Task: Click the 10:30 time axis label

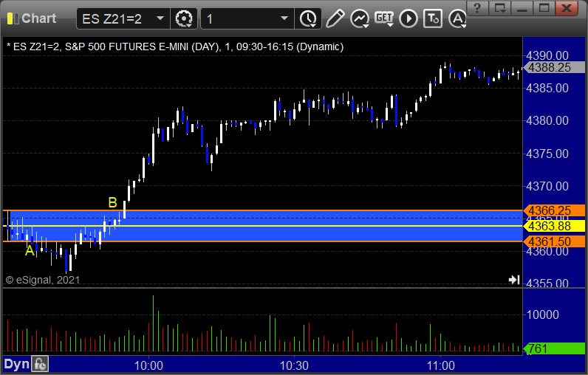Action: 295,365
